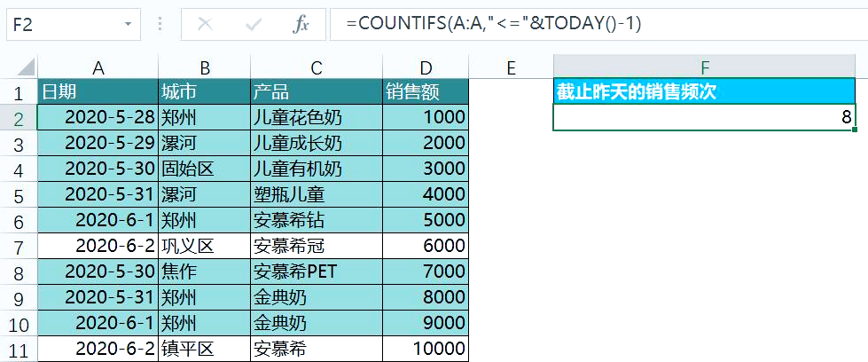Screen dimensions: 868x362
Task: Select the sales cell 4000
Action: click(426, 194)
